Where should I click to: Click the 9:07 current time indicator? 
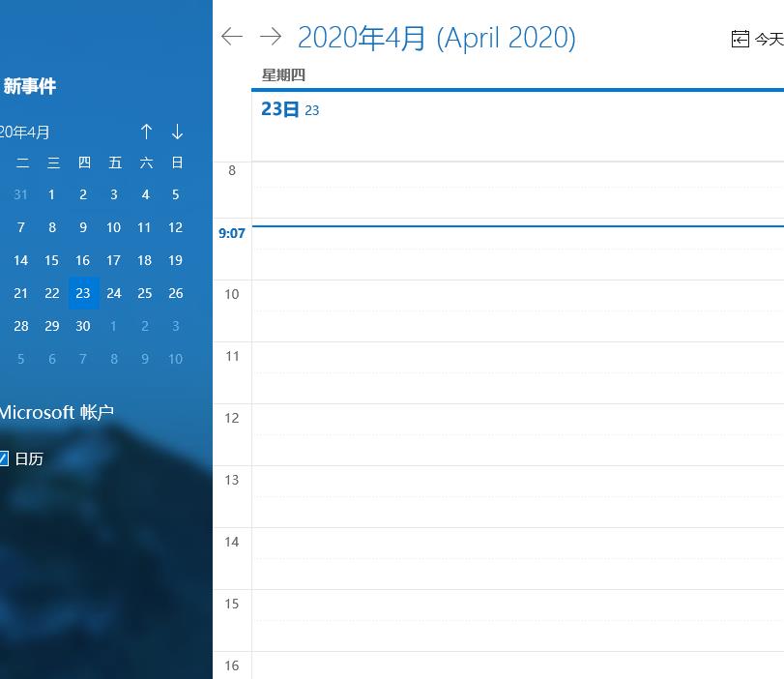(x=232, y=233)
